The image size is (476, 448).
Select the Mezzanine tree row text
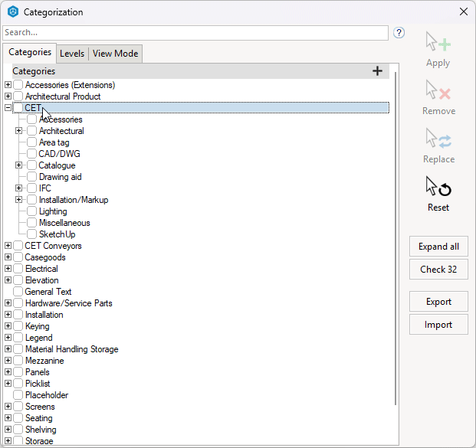click(x=44, y=361)
